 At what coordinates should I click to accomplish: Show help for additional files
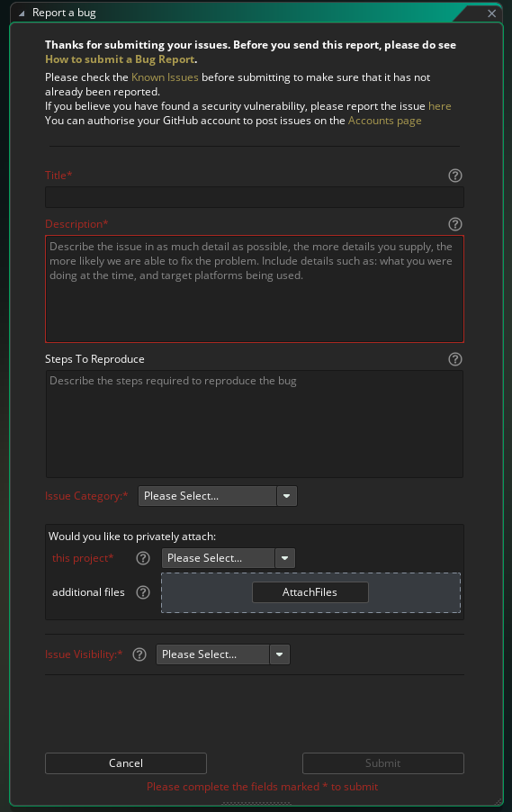pos(143,592)
